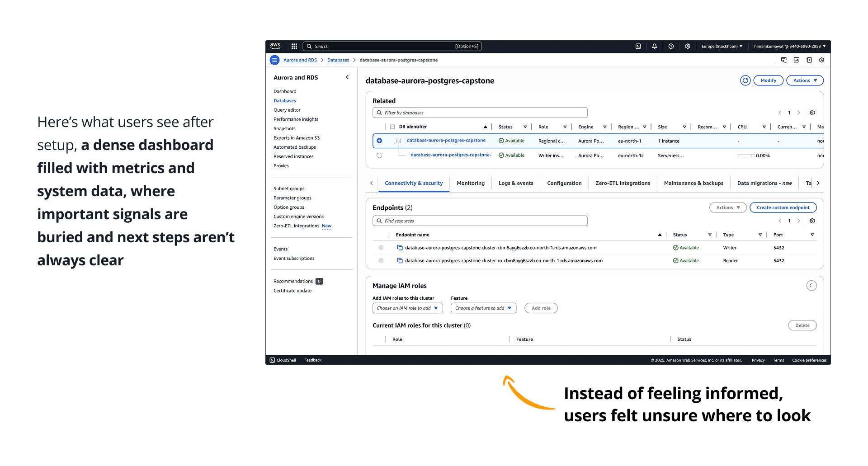Copy the writer endpoint name
This screenshot has width=868, height=466.
[x=400, y=248]
